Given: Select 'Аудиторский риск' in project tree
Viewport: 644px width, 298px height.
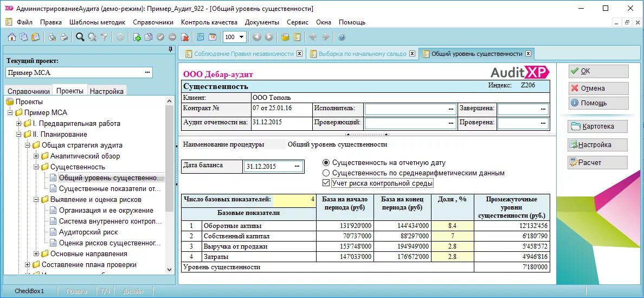Looking at the screenshot, I should (88, 232).
